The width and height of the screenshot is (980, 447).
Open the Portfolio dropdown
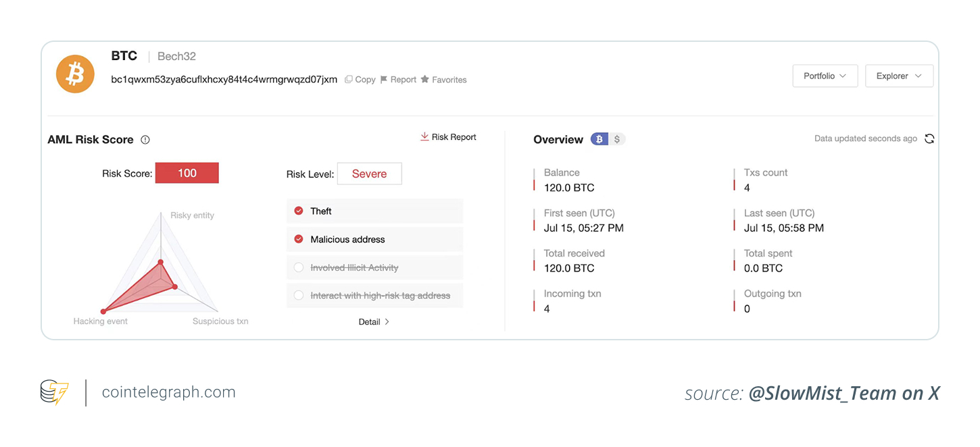point(825,76)
